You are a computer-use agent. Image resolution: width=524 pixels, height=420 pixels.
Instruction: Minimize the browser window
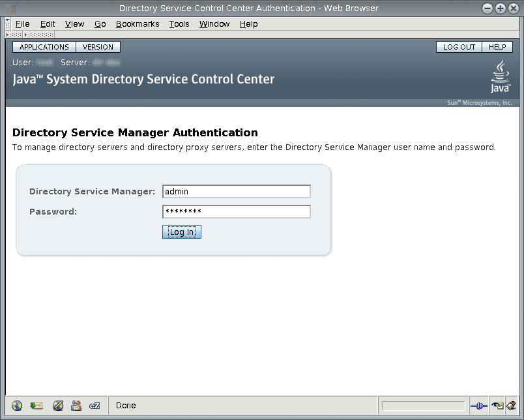488,8
